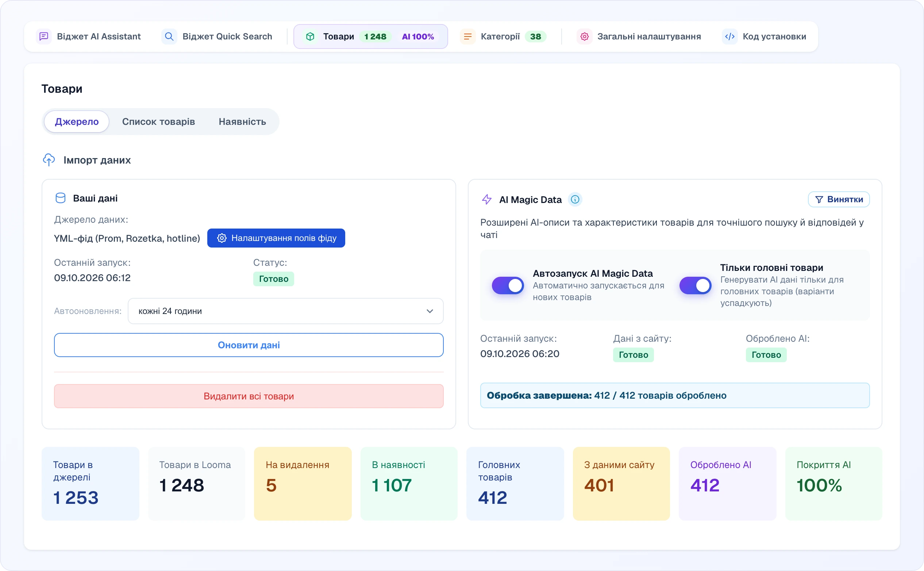Screen dimensions: 924x571
Task: Click the Товари в Looma 1 248 card
Action: point(197,484)
